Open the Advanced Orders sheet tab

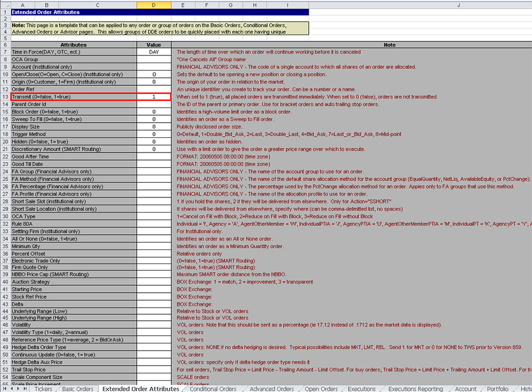(271, 389)
